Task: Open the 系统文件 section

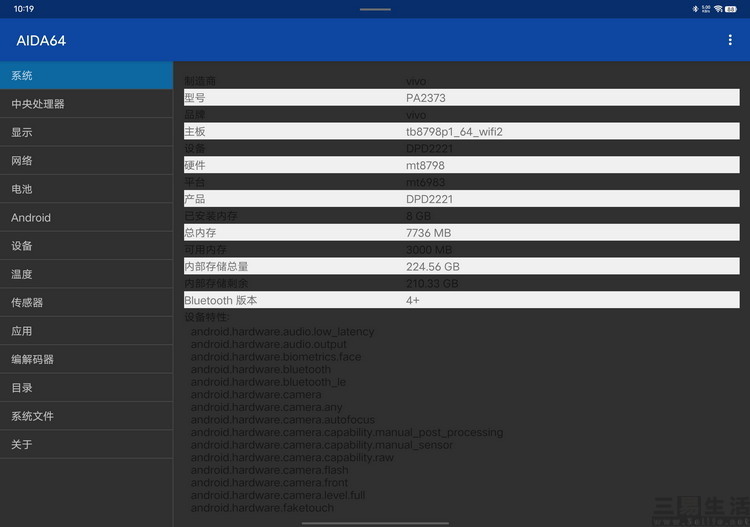Action: [86, 416]
